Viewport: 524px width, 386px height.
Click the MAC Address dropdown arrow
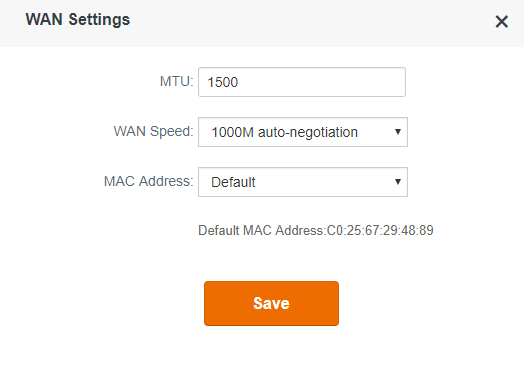[397, 181]
